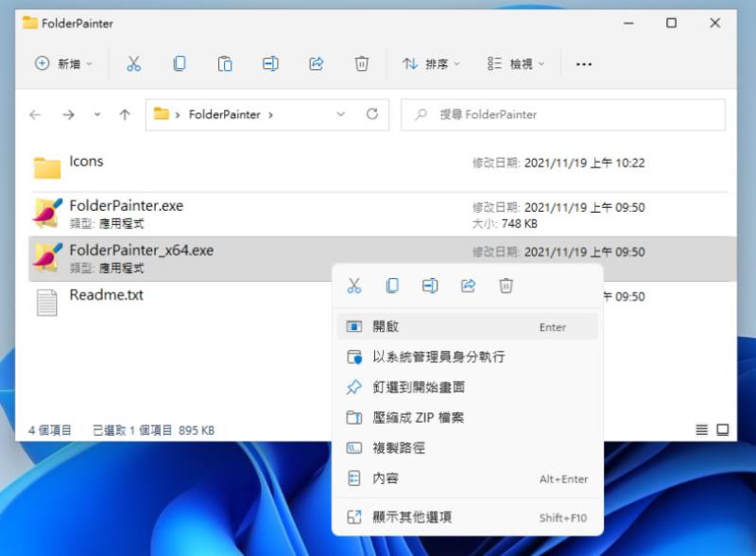The image size is (756, 556).
Task: Click the Delete trash icon in the Explorer toolbar
Action: pyautogui.click(x=362, y=63)
